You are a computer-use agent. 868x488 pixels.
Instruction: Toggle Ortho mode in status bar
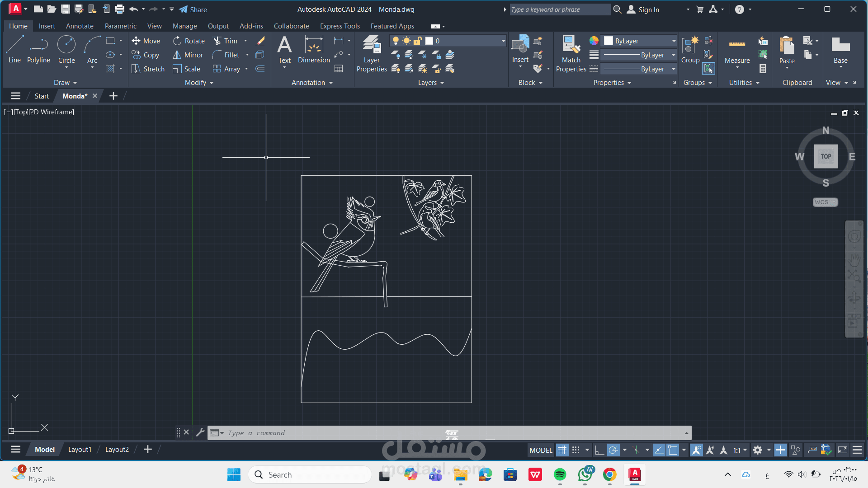point(599,450)
